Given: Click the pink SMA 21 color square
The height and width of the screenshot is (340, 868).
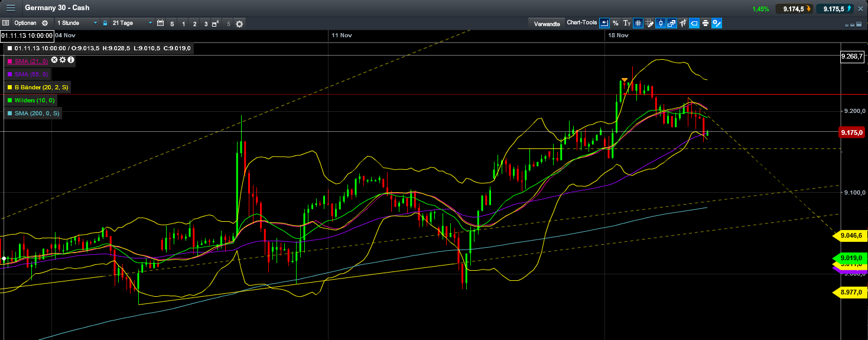Looking at the screenshot, I should [9, 61].
